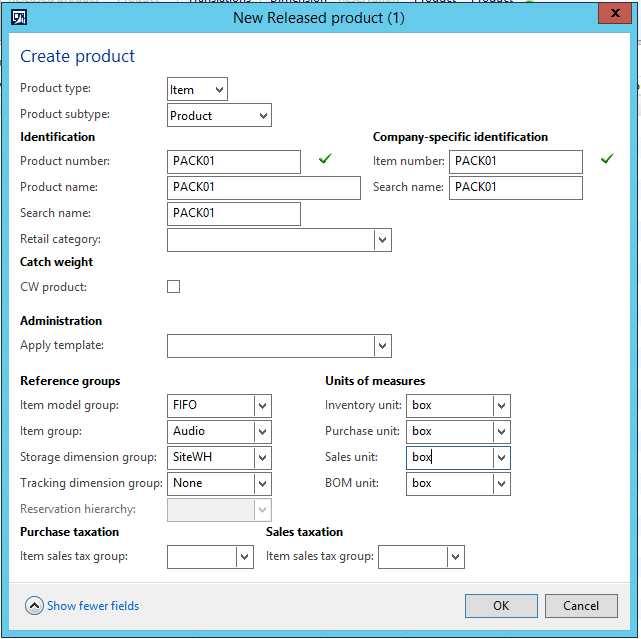Click the Show fewer fields link
Image resolution: width=641 pixels, height=639 pixels.
(x=93, y=606)
